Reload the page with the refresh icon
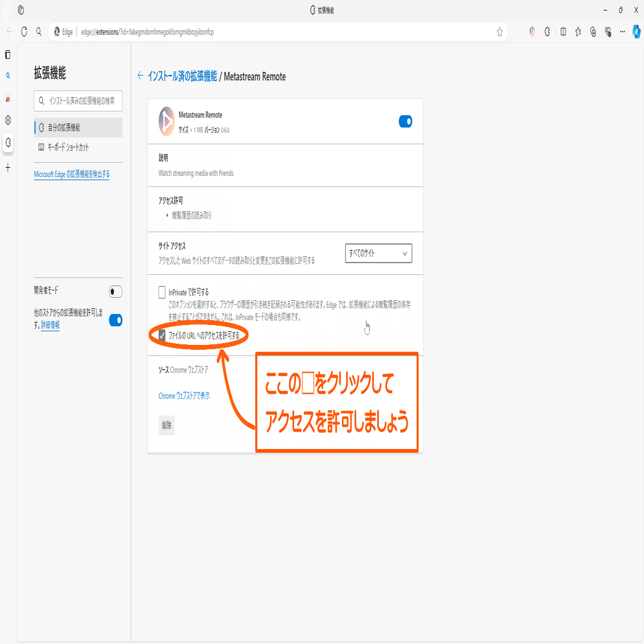This screenshot has width=644, height=644. (x=24, y=32)
